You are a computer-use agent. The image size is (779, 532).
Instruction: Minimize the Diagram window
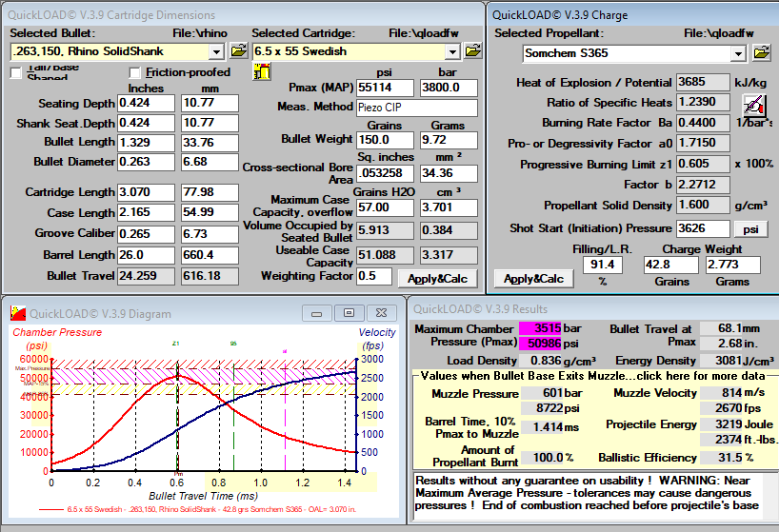(319, 312)
